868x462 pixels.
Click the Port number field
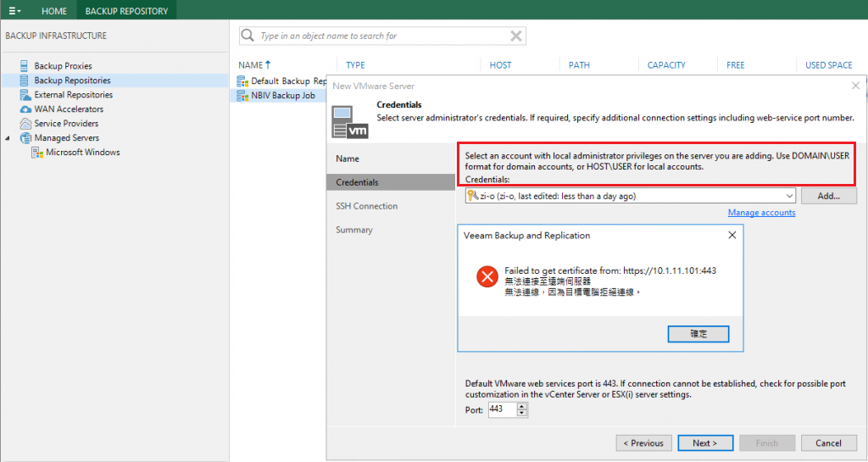[503, 409]
